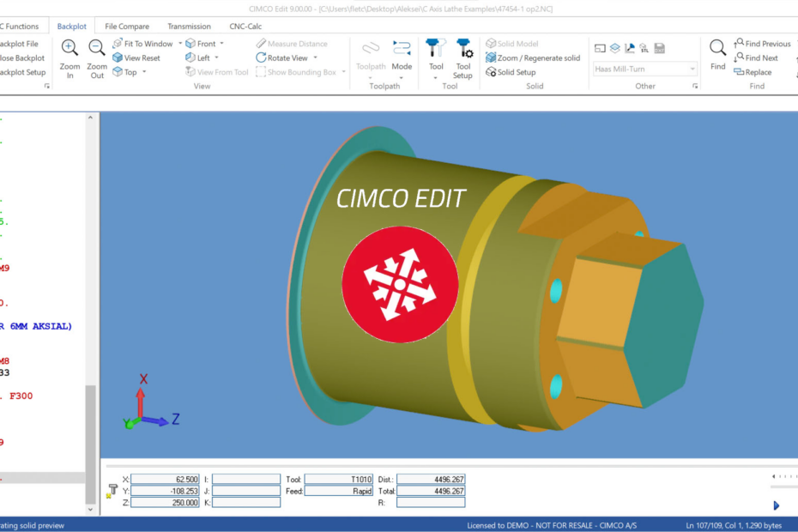Click the code pane scroll down arrow
The image size is (798, 532).
tap(90, 509)
